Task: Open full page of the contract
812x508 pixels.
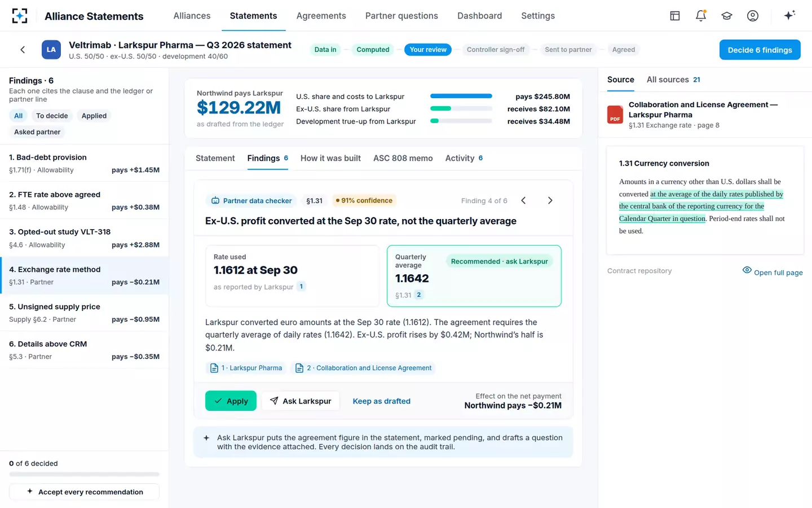Action: click(x=773, y=271)
